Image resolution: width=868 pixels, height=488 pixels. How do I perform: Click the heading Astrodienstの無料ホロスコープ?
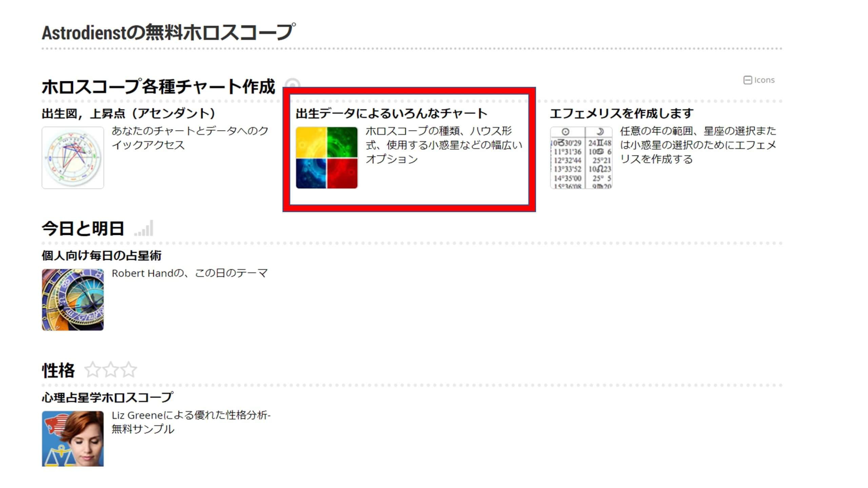(169, 33)
